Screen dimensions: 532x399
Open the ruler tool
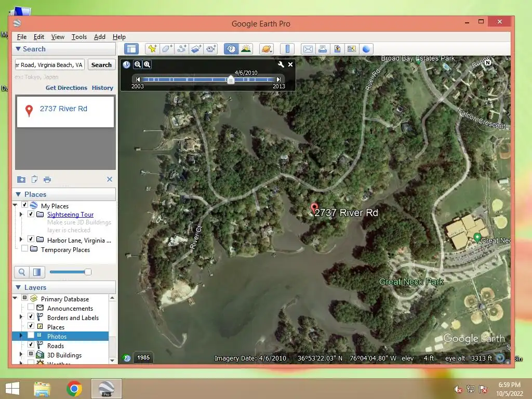287,49
